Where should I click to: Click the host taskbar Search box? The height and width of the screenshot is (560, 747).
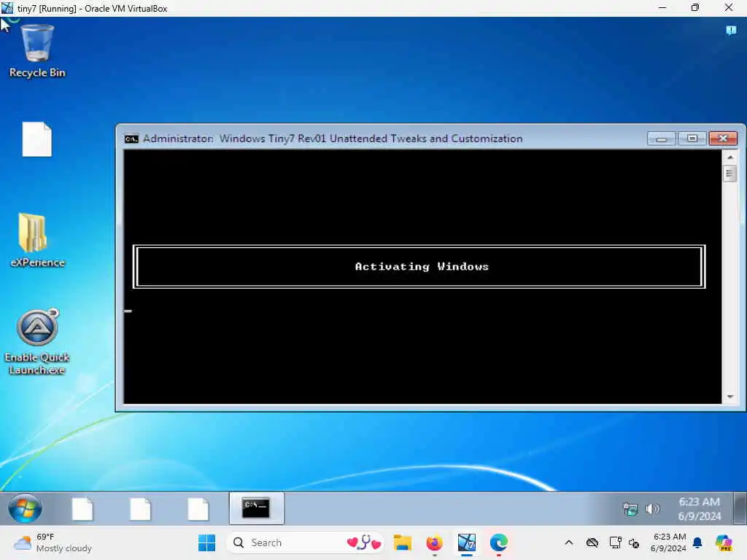pyautogui.click(x=305, y=542)
